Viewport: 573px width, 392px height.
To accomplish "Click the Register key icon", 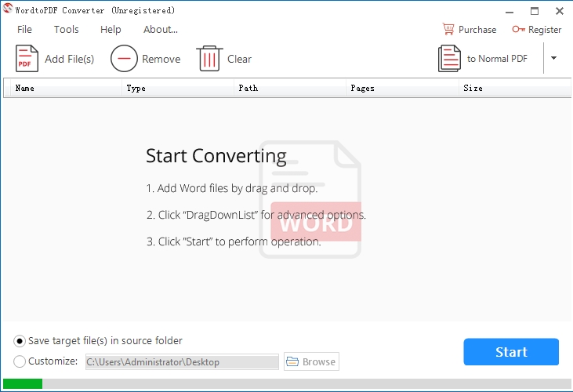I will [x=518, y=29].
